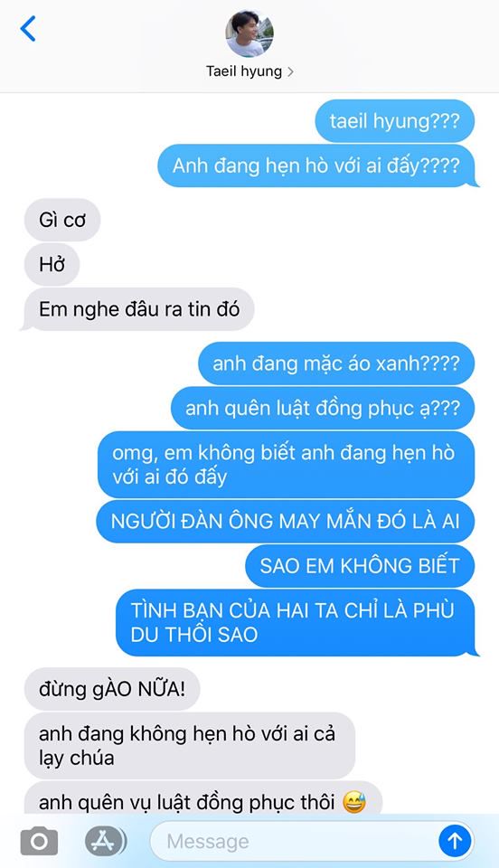This screenshot has width=499, height=868.
Task: Expand contact details chevron beside Taeil hyung
Action: pyautogui.click(x=290, y=72)
